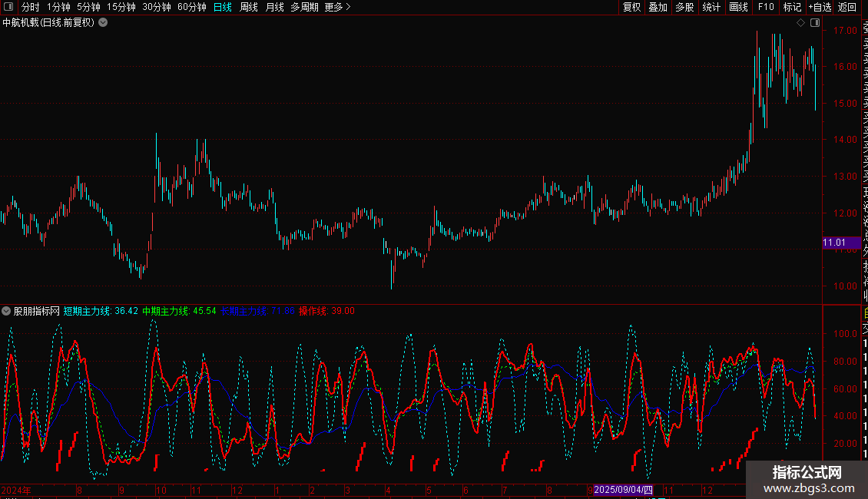Toggle the left sidebar panel icon
Screen dimensions: 868x499
(8, 7)
